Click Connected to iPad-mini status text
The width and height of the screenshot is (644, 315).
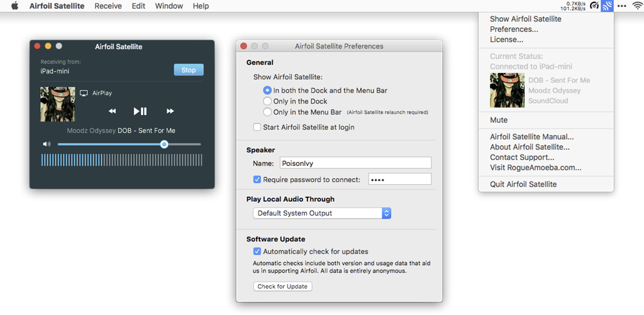(531, 67)
